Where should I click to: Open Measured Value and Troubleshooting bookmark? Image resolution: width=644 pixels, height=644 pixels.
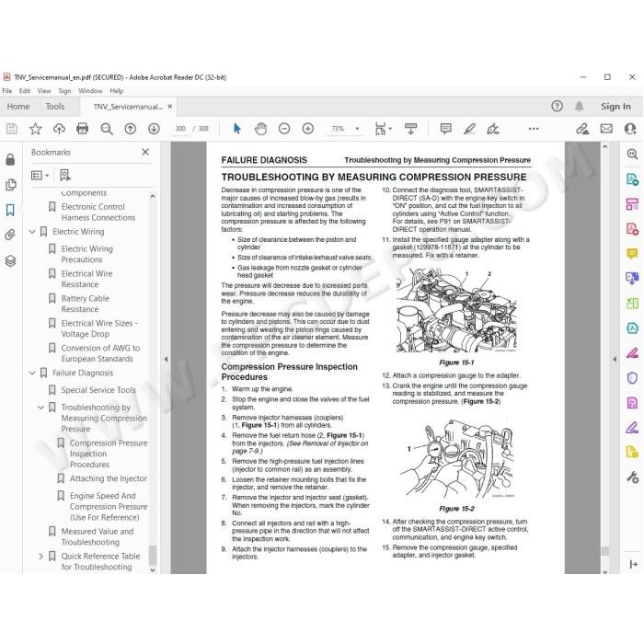coord(98,536)
